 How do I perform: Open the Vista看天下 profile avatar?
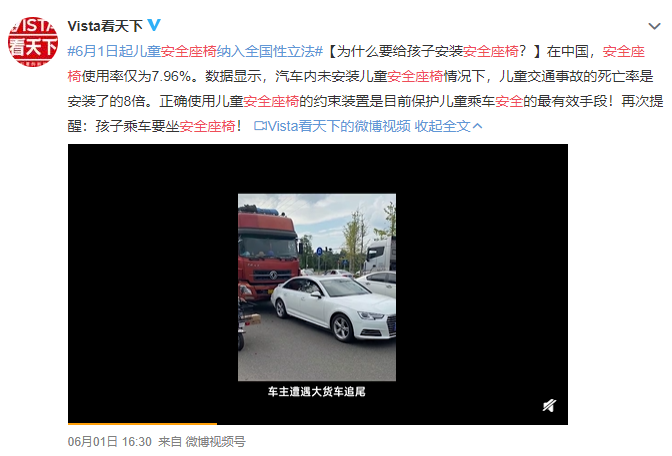pos(33,42)
